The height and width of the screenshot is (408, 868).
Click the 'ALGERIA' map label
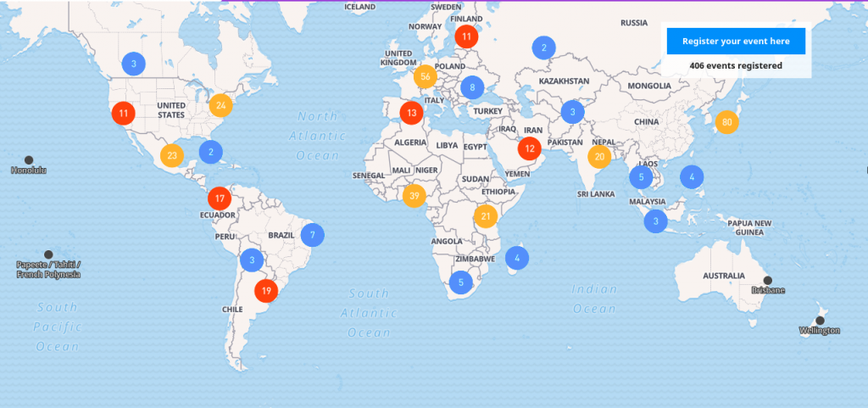[410, 143]
